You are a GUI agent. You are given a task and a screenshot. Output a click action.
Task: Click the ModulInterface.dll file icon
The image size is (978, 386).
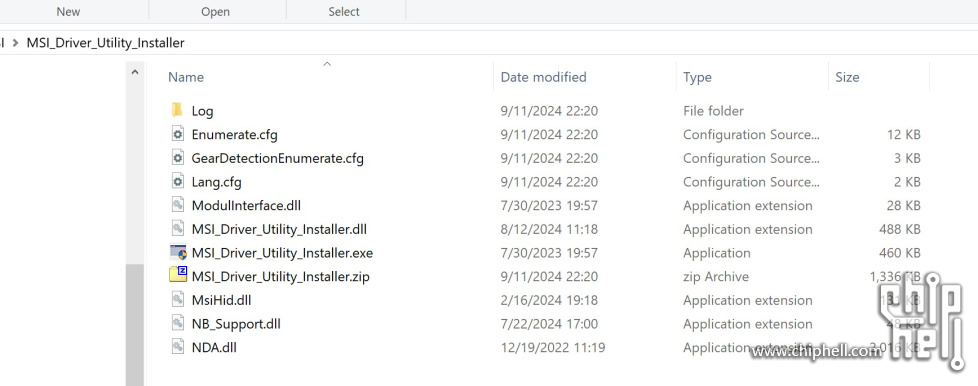[x=178, y=205]
